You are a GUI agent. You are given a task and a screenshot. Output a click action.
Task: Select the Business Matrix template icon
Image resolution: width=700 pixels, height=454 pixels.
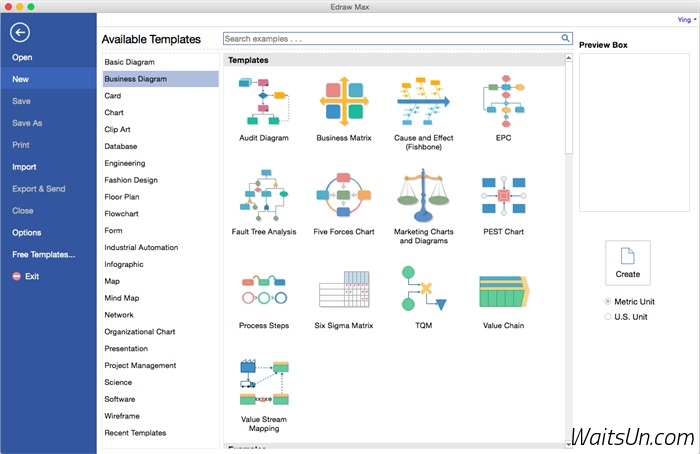pyautogui.click(x=344, y=102)
